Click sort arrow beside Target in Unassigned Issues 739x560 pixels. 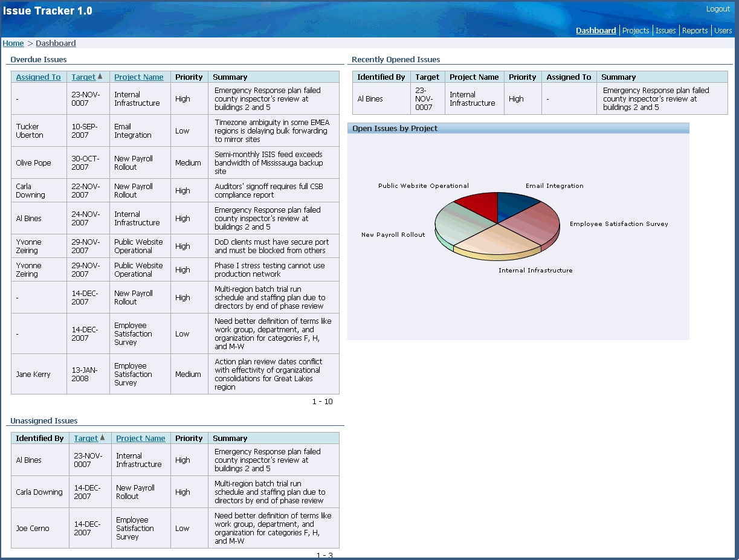102,438
